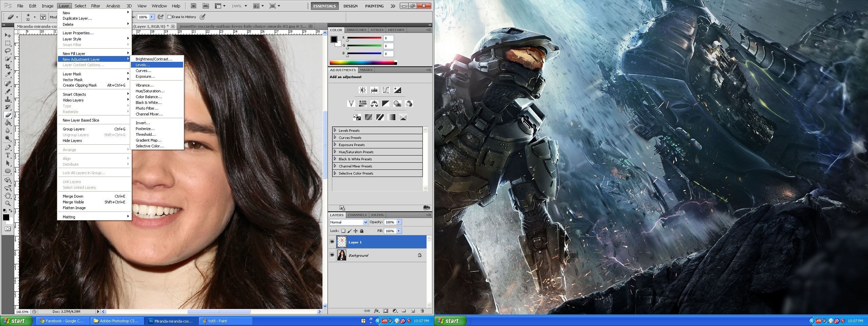The width and height of the screenshot is (868, 326).
Task: Click the Essentials workspace button
Action: (324, 6)
